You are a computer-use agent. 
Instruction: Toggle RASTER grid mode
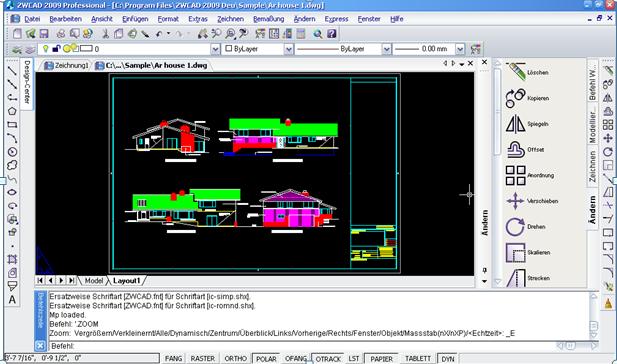203,358
